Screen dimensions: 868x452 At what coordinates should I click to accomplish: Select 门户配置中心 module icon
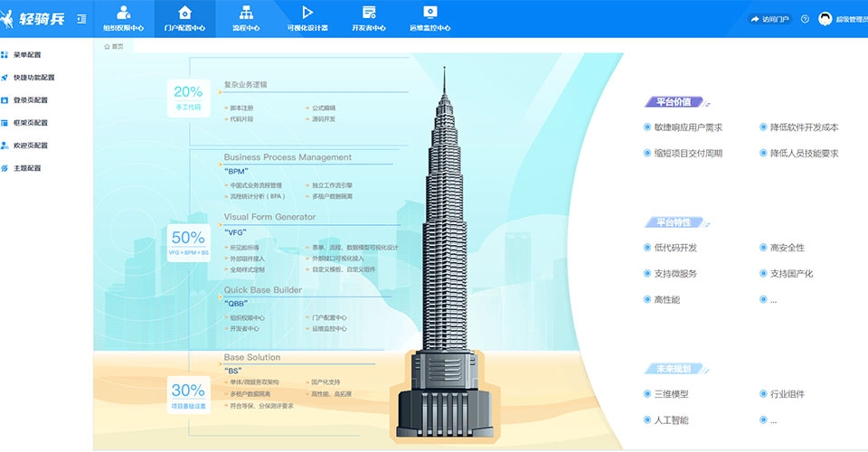[x=184, y=13]
